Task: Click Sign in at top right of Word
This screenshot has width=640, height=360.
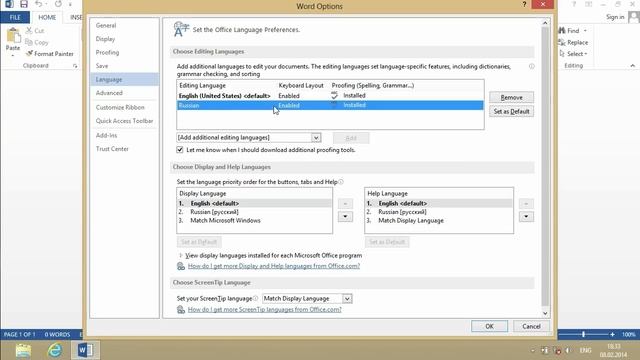Action: [x=615, y=17]
